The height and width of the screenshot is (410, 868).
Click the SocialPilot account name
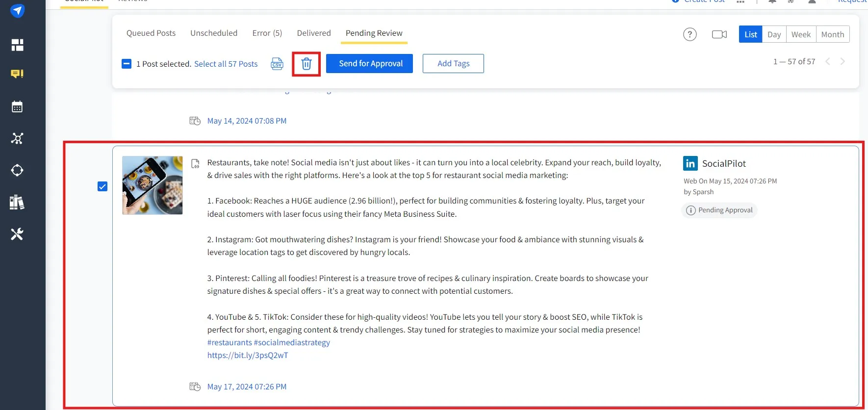(724, 163)
